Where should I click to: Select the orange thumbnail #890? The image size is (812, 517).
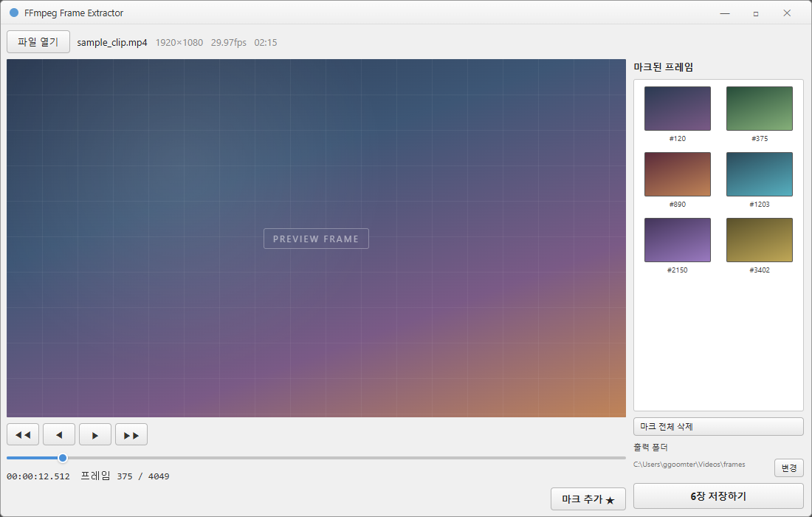pyautogui.click(x=678, y=174)
